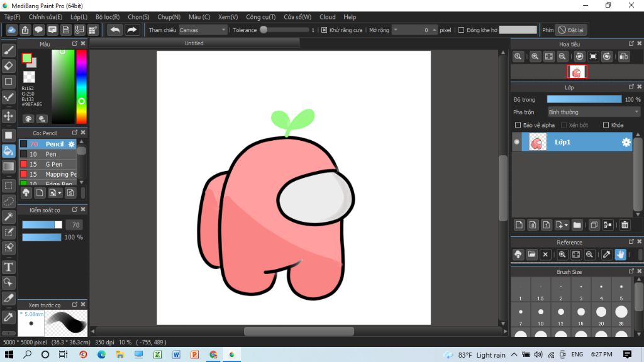
Task: Rotate the Navigator view left
Action: tap(579, 57)
